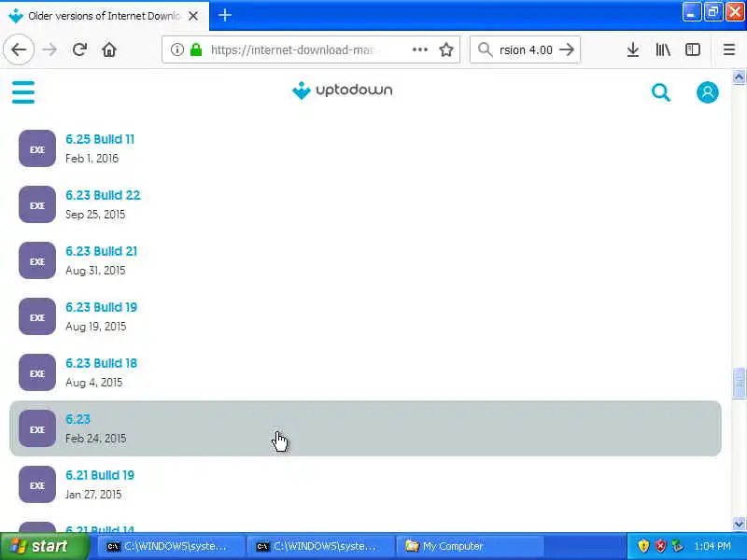Select the Aug 19, 2015 date text
The width and height of the screenshot is (747, 560).
96,327
